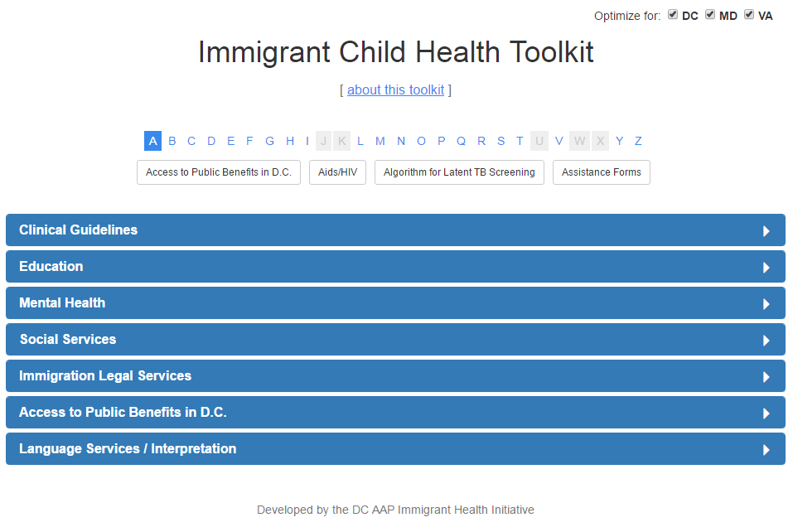Image resolution: width=793 pixels, height=532 pixels.
Task: Open 'Access to Public Benefits in D.C.' topic button
Action: [x=219, y=172]
